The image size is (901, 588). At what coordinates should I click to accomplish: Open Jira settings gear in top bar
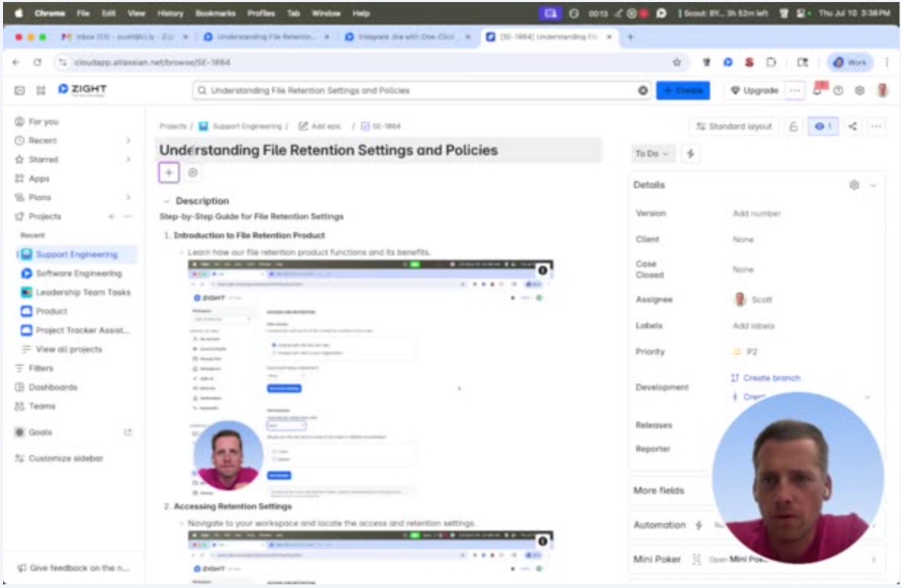point(860,91)
